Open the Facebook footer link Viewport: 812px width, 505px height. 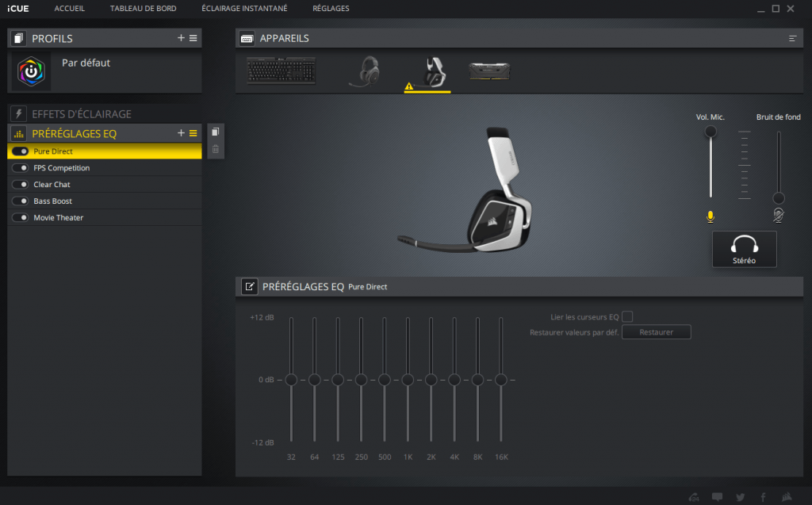(764, 497)
